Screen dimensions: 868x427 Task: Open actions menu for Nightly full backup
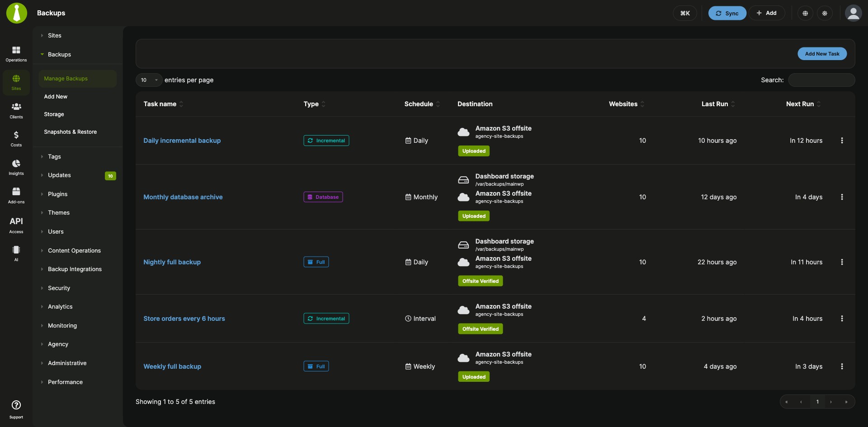pyautogui.click(x=842, y=262)
